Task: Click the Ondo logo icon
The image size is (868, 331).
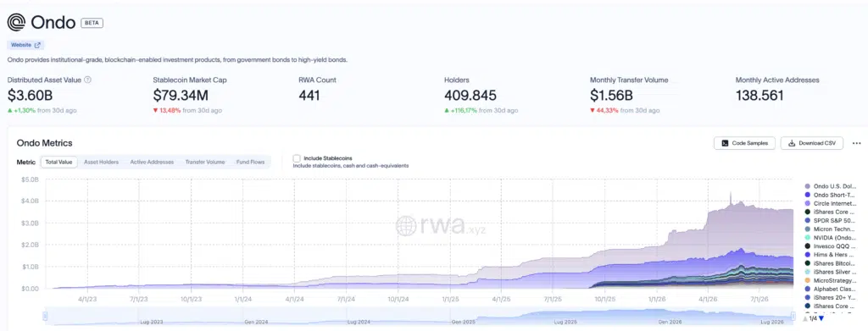Action: click(16, 23)
